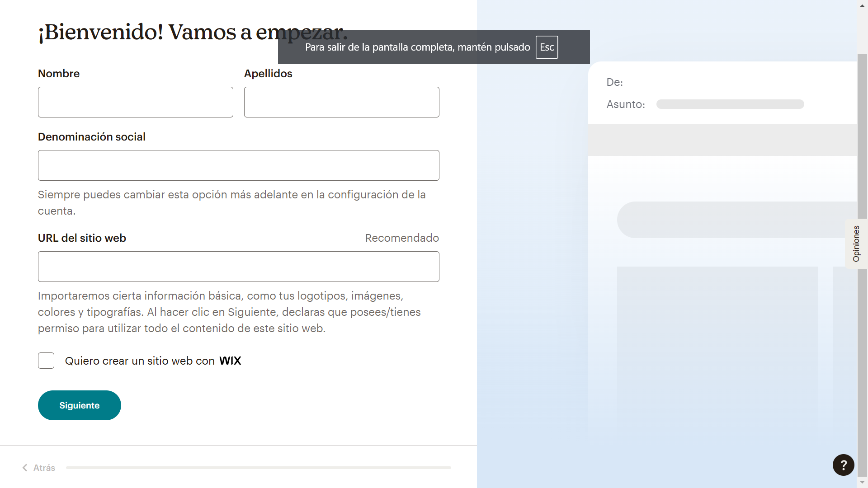Click the 'Quiero crear un sitio web con' label
The width and height of the screenshot is (868, 488).
point(140,361)
